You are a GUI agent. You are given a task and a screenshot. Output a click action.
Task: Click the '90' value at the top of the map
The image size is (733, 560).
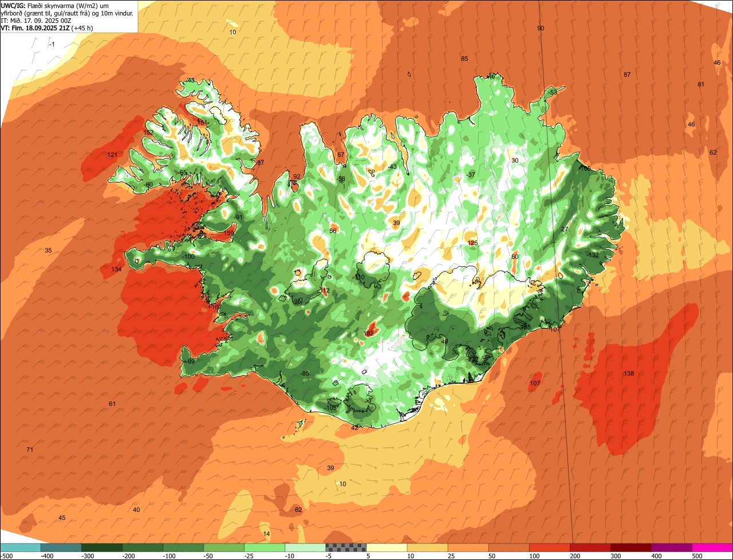[541, 28]
